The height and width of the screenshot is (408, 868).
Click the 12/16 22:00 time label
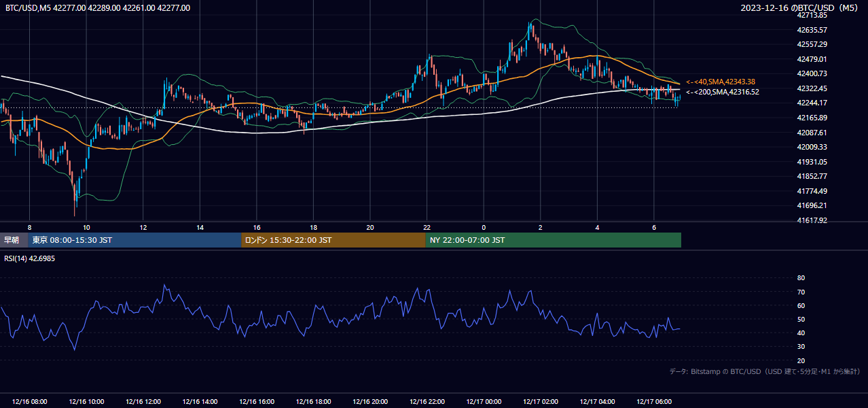(427, 402)
